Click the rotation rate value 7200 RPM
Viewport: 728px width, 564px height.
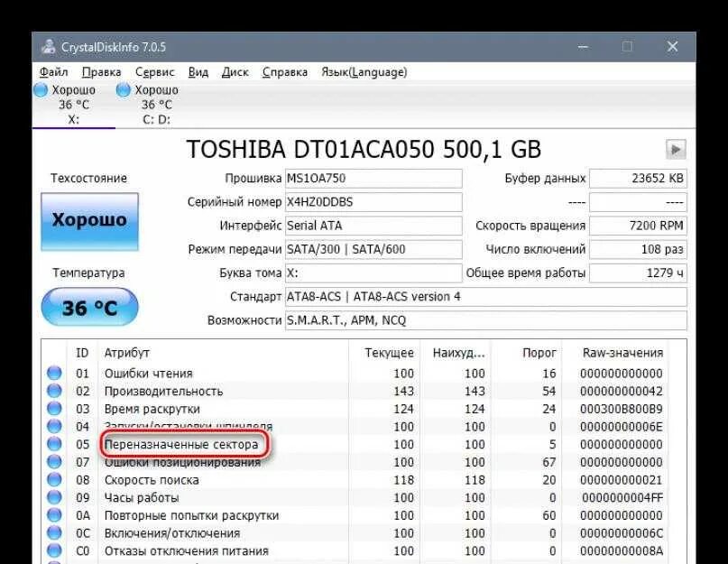[x=638, y=226]
